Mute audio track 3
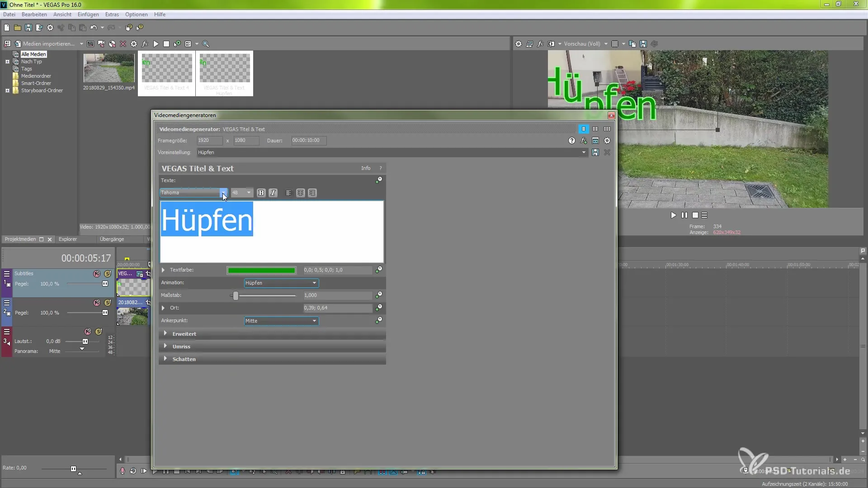The image size is (868, 488). click(x=88, y=332)
